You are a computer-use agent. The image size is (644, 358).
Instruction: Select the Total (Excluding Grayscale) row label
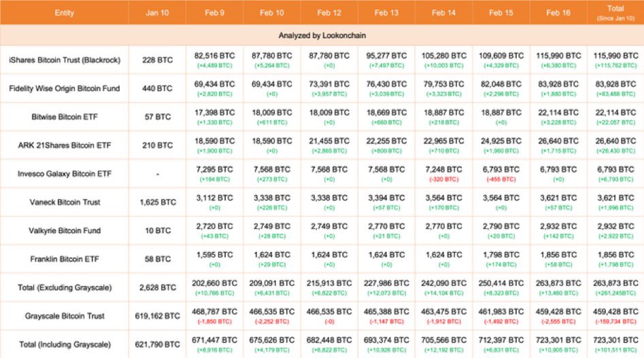click(65, 287)
